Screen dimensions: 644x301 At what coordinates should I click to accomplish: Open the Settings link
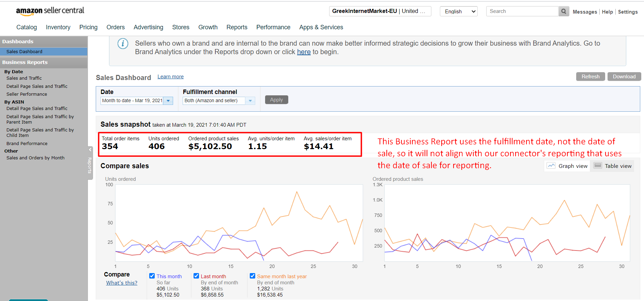pos(628,12)
